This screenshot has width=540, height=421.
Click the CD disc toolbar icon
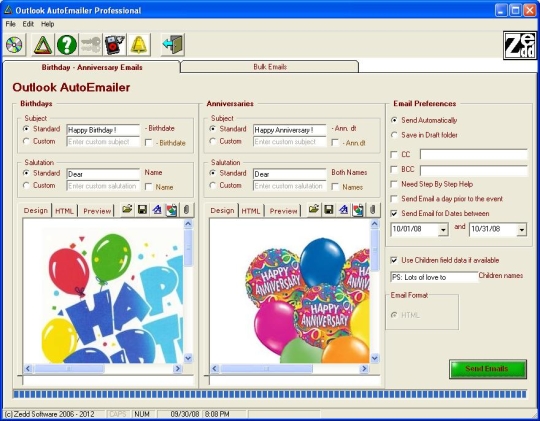pyautogui.click(x=14, y=45)
